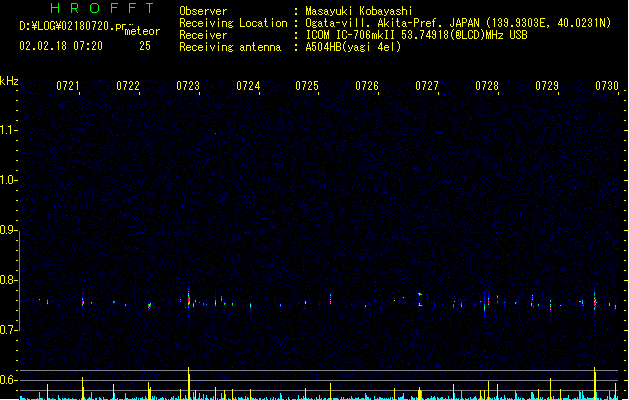Click the 0729 time marker
This screenshot has width=629, height=400.
pos(547,86)
